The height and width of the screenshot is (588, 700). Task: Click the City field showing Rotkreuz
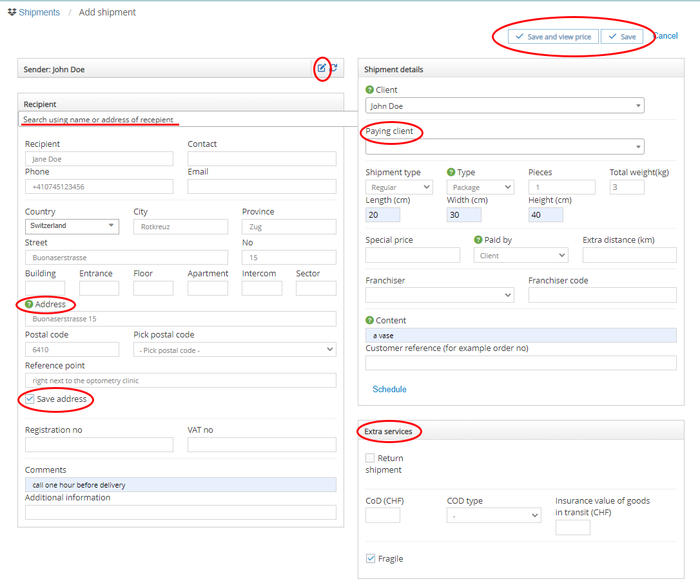pyautogui.click(x=180, y=227)
